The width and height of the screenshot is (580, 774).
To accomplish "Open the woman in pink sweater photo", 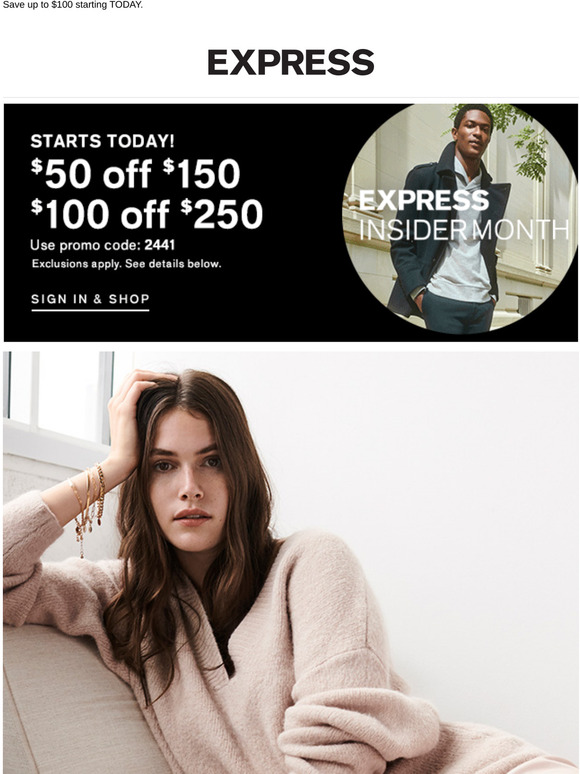I will tap(290, 563).
